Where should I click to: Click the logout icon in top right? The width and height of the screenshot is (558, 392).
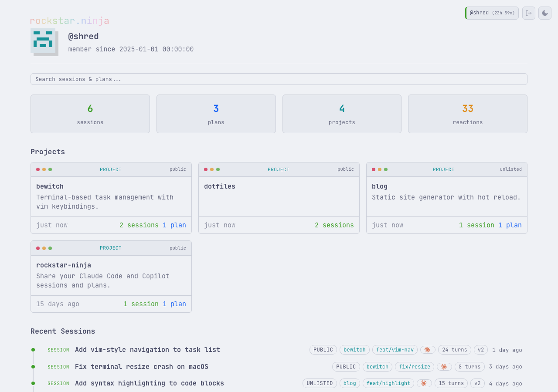pos(528,13)
